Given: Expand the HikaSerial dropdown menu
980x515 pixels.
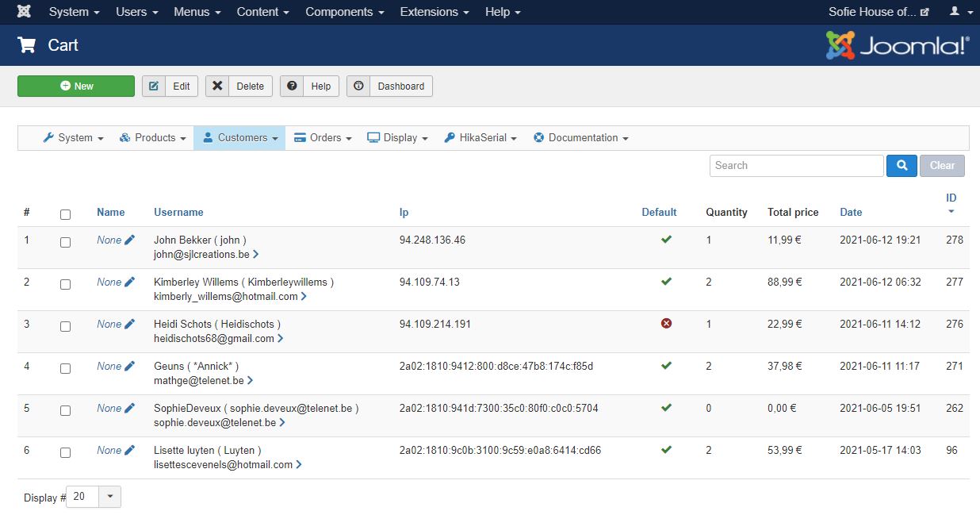Looking at the screenshot, I should 480,138.
